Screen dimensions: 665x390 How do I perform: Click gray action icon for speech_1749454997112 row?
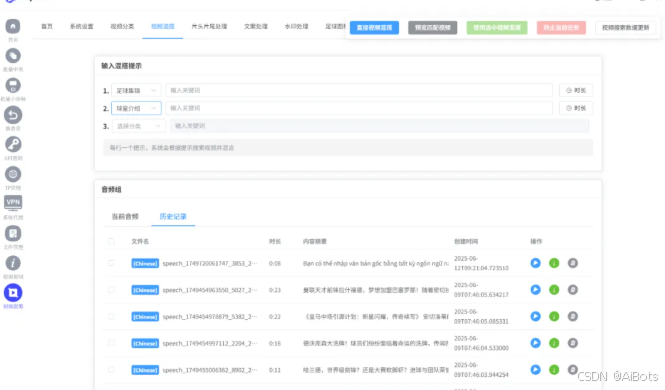point(573,343)
